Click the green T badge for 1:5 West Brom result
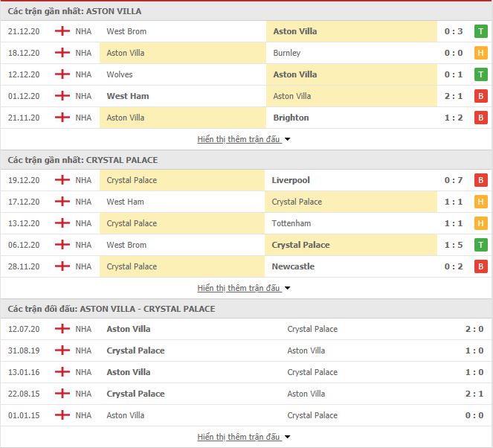The width and height of the screenshot is (493, 448). point(481,245)
